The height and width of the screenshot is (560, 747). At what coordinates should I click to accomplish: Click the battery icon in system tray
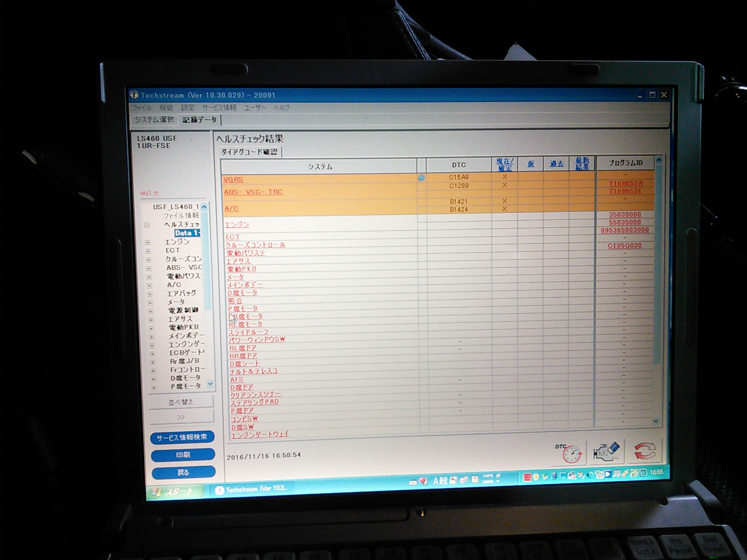(x=554, y=476)
